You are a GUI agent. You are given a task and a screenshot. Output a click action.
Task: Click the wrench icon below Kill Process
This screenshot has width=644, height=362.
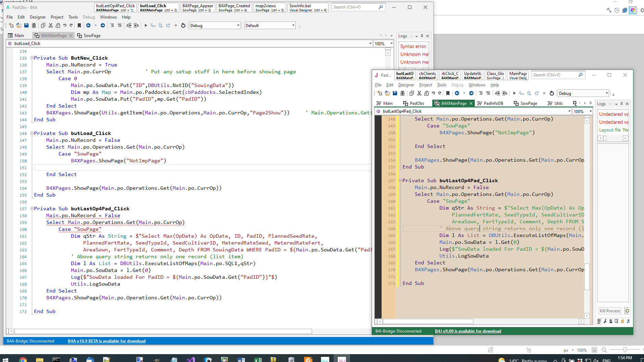pos(605,321)
